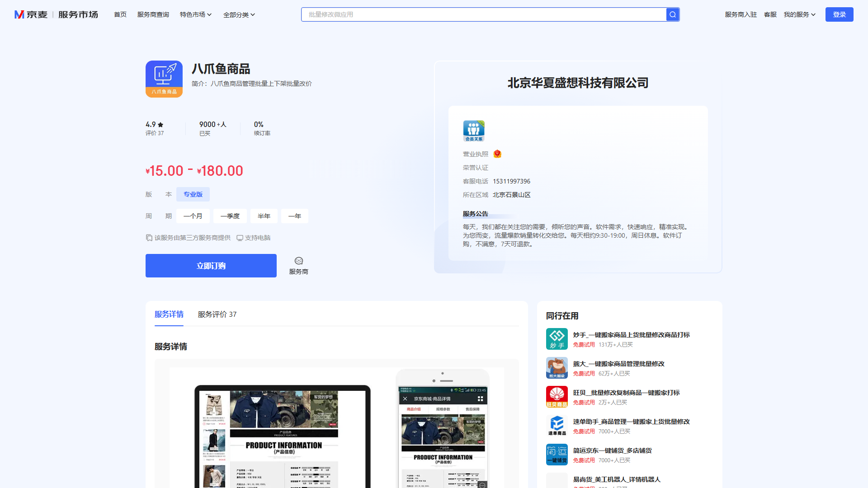Viewport: 868px width, 488px height.
Task: Click the 服务公告 heading
Action: point(476,214)
